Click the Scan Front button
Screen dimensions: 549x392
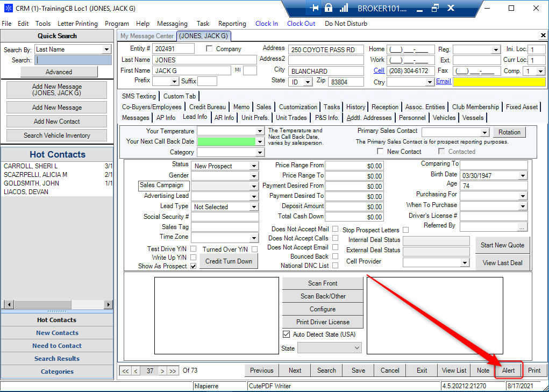323,283
